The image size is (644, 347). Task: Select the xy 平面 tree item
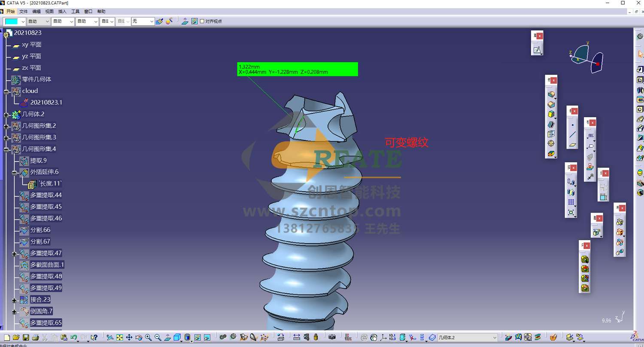pyautogui.click(x=31, y=45)
